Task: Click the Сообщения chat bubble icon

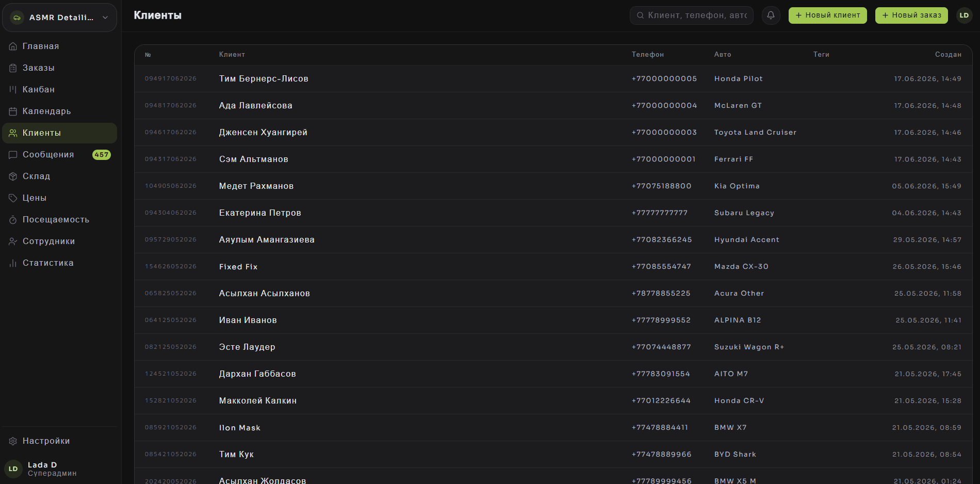Action: (13, 155)
